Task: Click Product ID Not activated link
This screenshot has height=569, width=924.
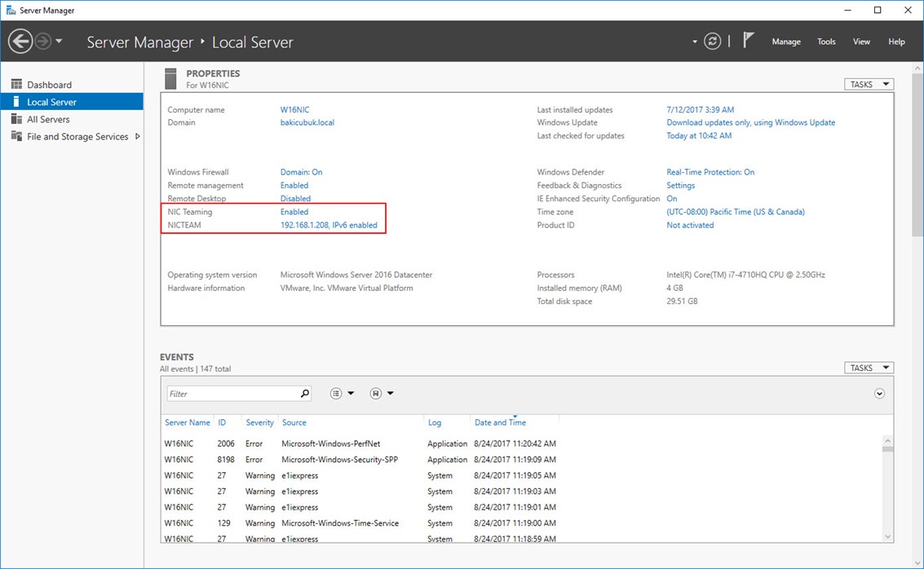Action: (x=690, y=225)
